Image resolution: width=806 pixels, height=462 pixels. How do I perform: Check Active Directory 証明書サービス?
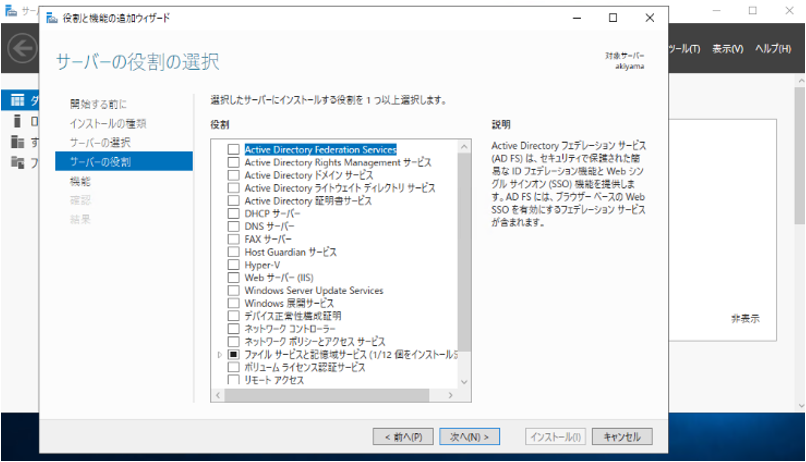tap(233, 201)
